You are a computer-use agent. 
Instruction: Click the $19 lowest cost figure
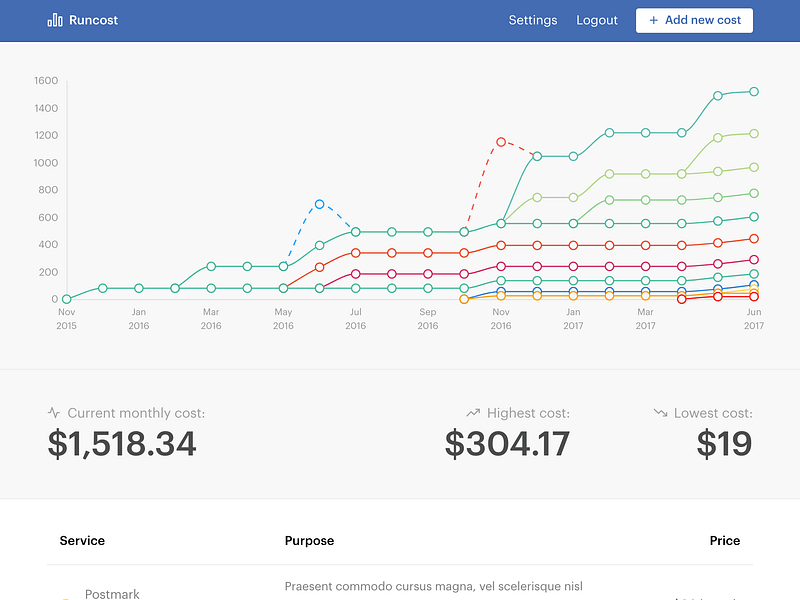click(724, 443)
